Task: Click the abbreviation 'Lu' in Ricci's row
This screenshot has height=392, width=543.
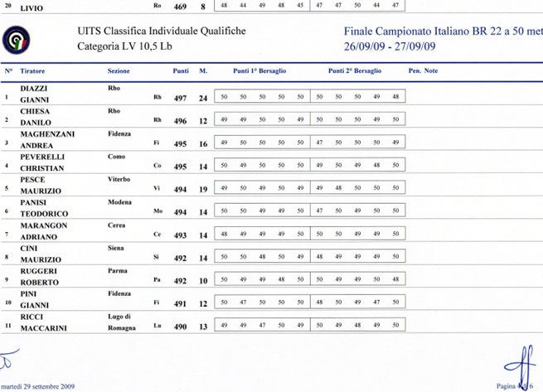Action: pos(158,326)
